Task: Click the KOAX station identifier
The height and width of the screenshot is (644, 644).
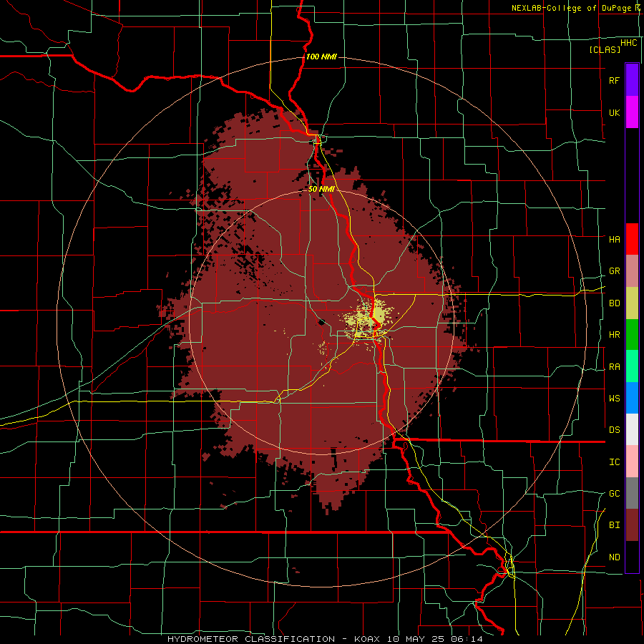Action: point(366,639)
